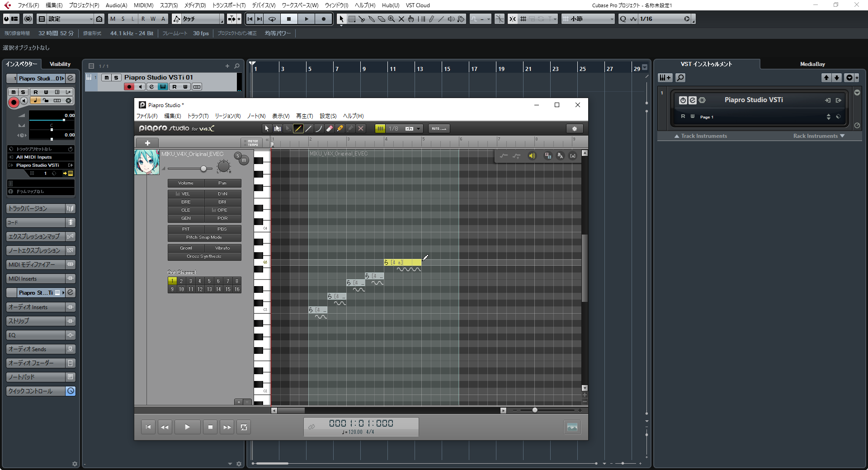Viewport: 868px width, 470px height.
Task: Toggle solo on the MIKU_V4X track
Action: point(237,156)
